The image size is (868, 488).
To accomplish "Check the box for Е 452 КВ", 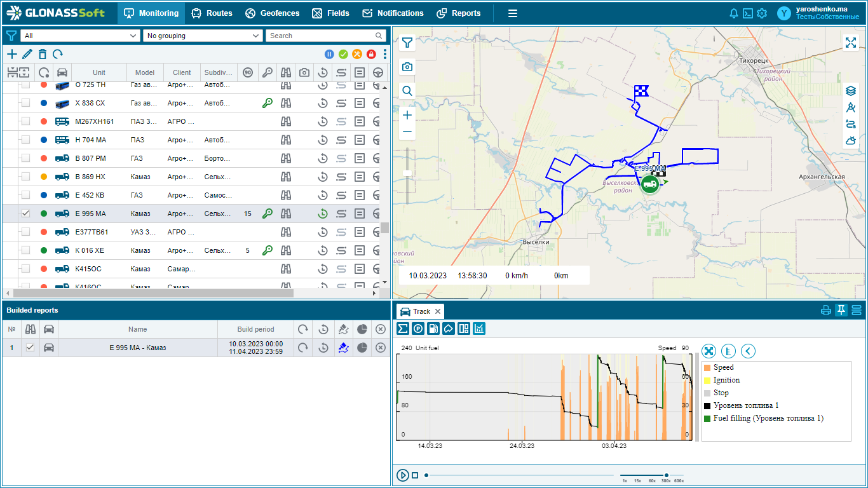I will pyautogui.click(x=25, y=195).
